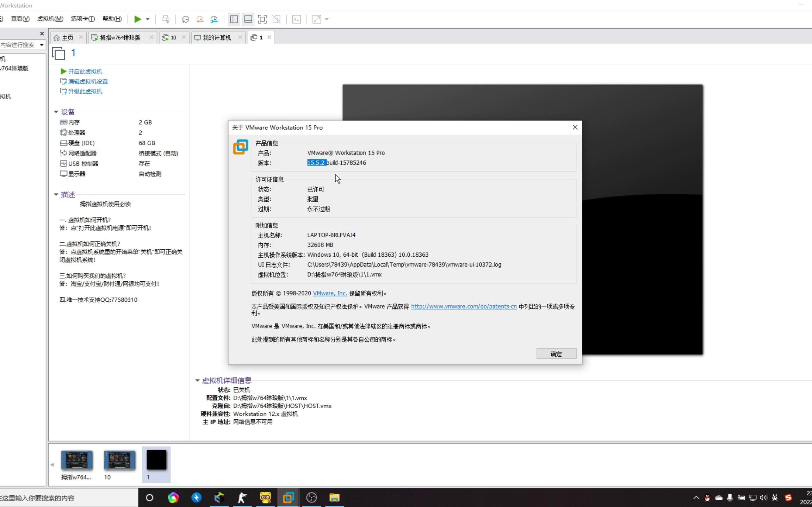Click the revert to snapshot icon

[200, 19]
